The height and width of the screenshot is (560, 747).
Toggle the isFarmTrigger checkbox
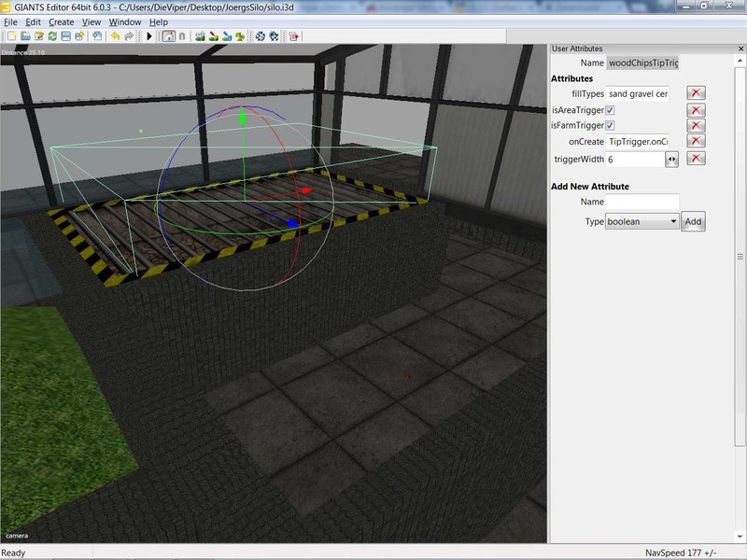click(x=610, y=126)
